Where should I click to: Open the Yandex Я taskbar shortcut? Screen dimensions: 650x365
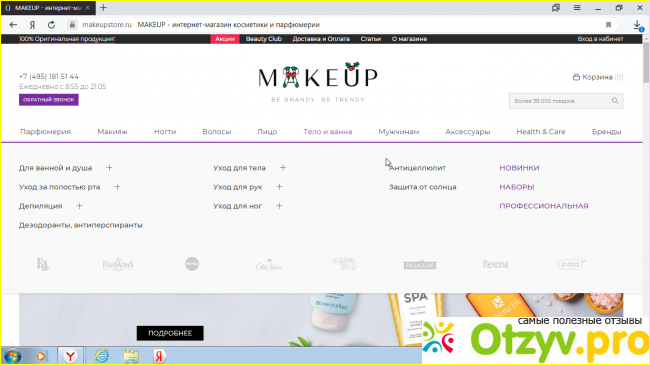(x=159, y=356)
